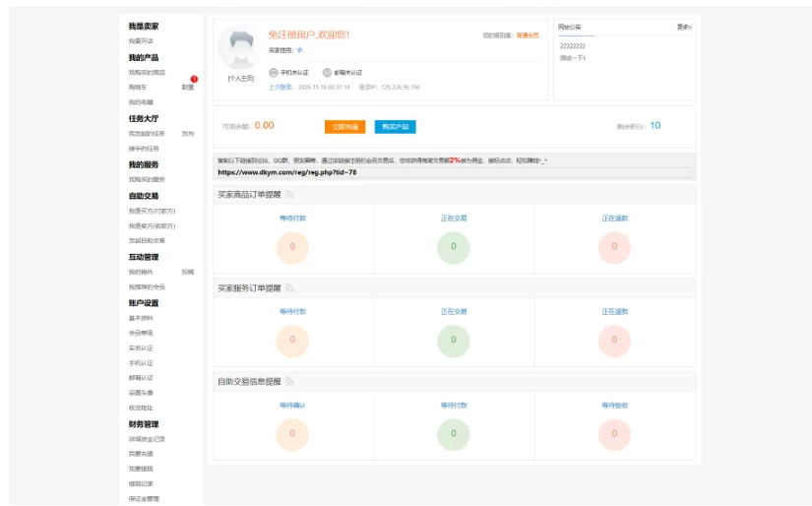This screenshot has width=812, height=506.
Task: Open 我要提现 in sidebar
Action: 141,469
